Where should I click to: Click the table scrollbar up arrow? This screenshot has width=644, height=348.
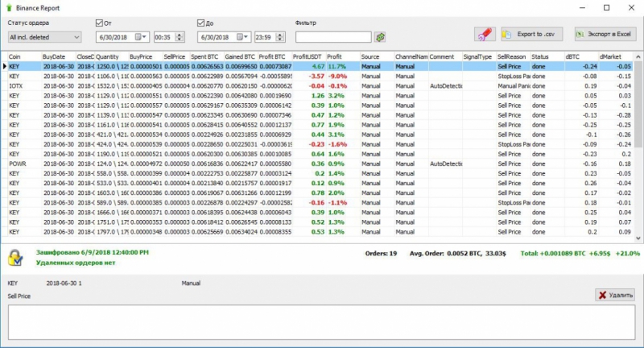(638, 56)
